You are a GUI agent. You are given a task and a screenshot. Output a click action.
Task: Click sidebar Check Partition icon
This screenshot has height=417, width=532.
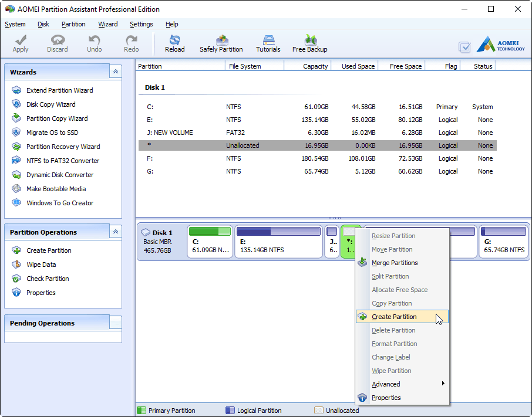point(16,279)
